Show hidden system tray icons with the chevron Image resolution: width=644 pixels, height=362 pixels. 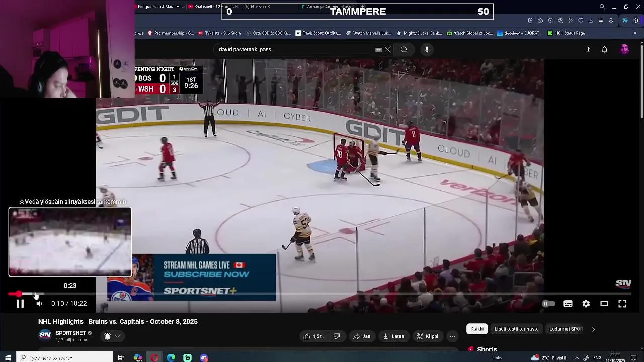point(577,358)
